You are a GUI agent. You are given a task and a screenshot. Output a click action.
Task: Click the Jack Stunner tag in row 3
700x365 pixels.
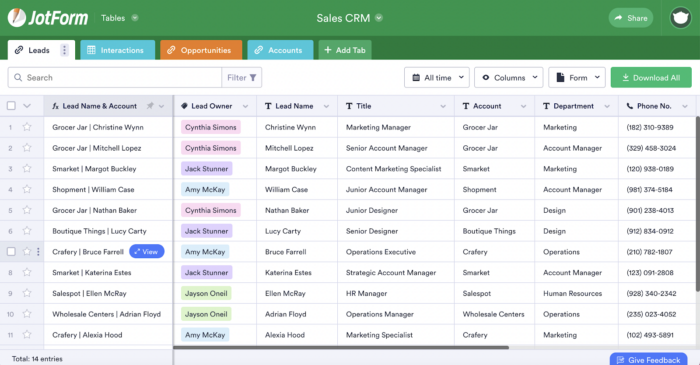pos(206,169)
